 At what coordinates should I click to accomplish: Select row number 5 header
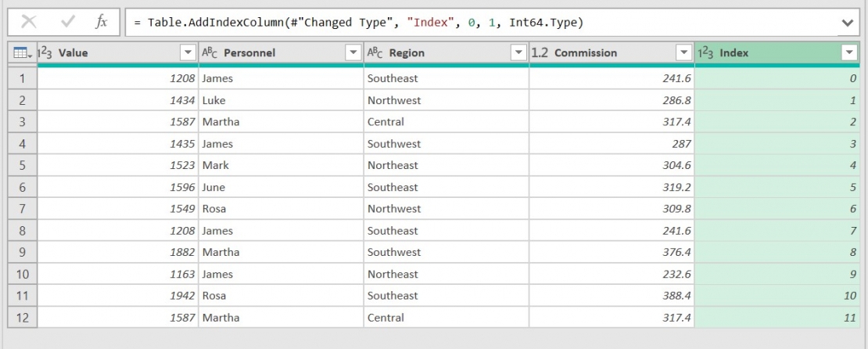[23, 165]
